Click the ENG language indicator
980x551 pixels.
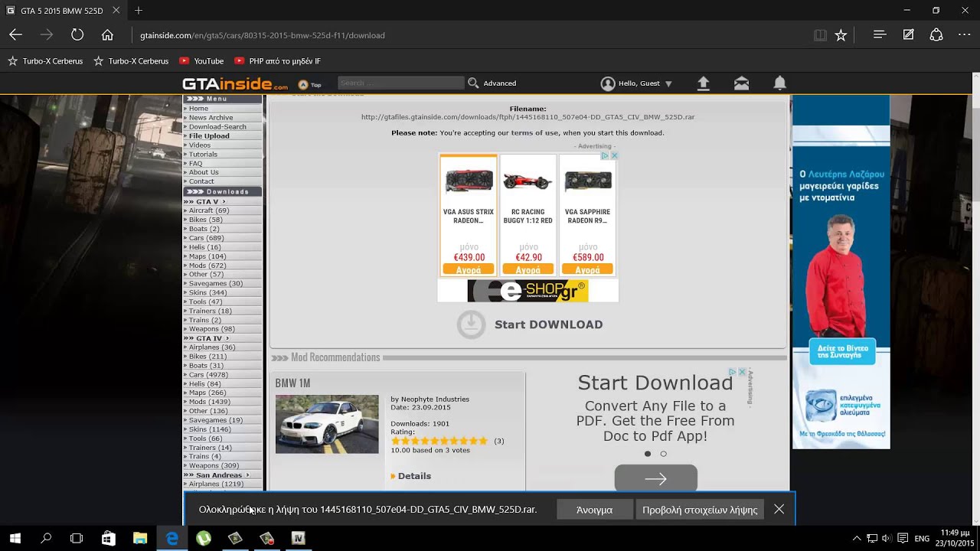922,538
